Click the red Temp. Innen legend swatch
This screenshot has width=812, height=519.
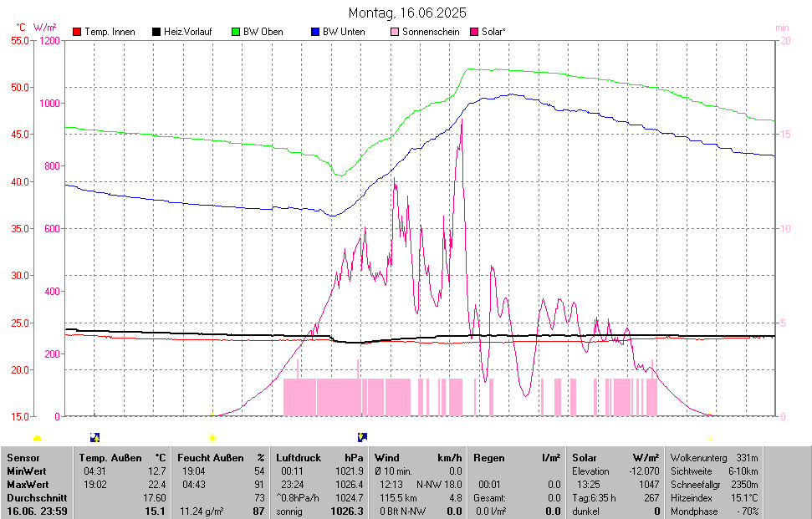click(x=77, y=32)
